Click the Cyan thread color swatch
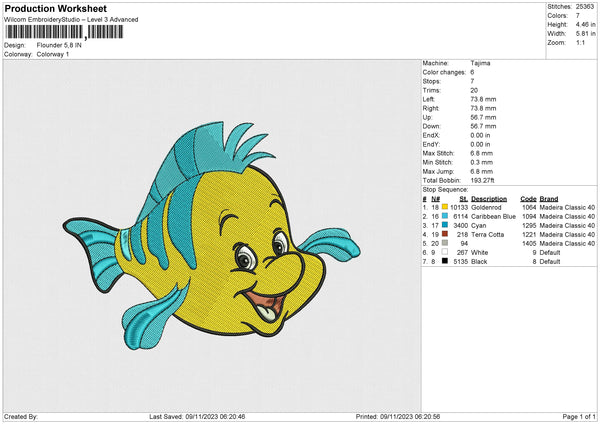 445,225
